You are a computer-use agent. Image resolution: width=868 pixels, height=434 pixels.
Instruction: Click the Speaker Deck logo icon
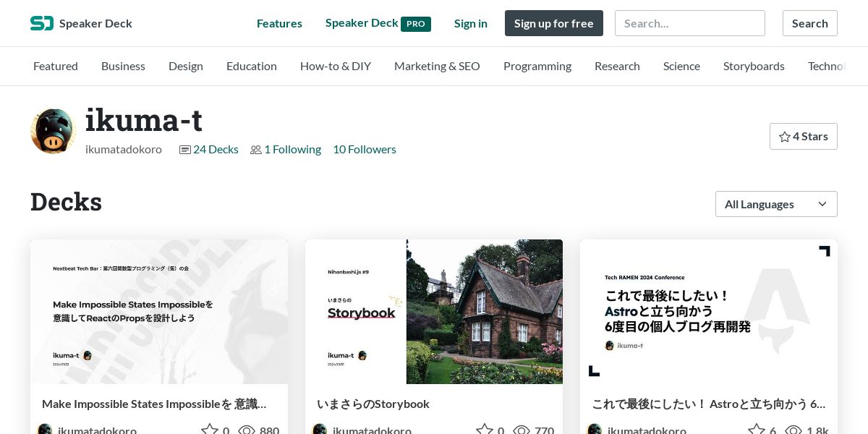point(42,23)
